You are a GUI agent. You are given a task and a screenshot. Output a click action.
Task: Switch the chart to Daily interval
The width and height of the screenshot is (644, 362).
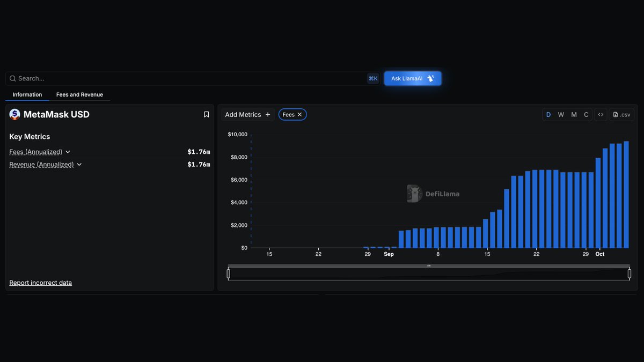click(548, 115)
